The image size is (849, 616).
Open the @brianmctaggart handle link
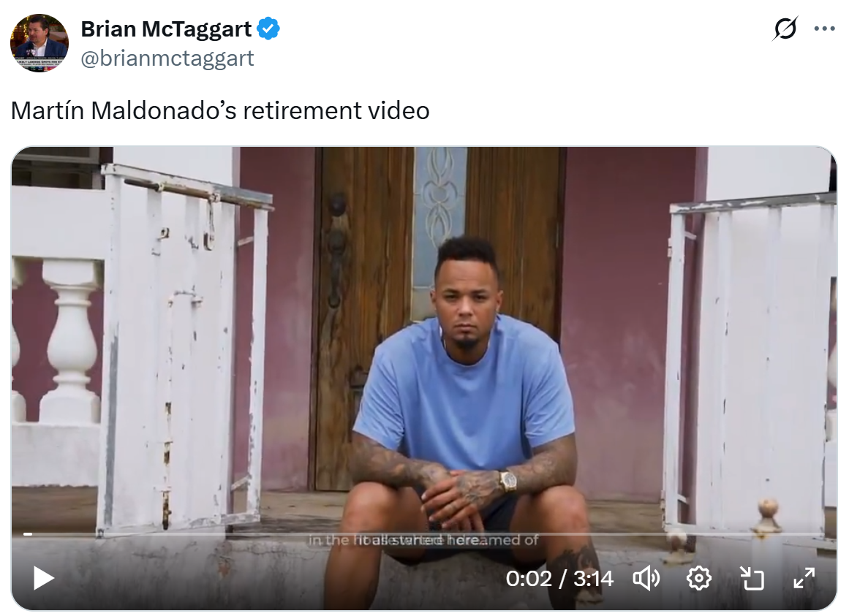[x=167, y=58]
